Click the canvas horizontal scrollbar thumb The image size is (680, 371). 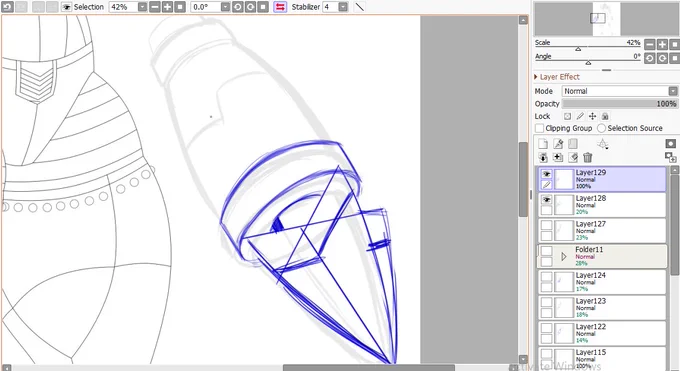tap(369, 368)
